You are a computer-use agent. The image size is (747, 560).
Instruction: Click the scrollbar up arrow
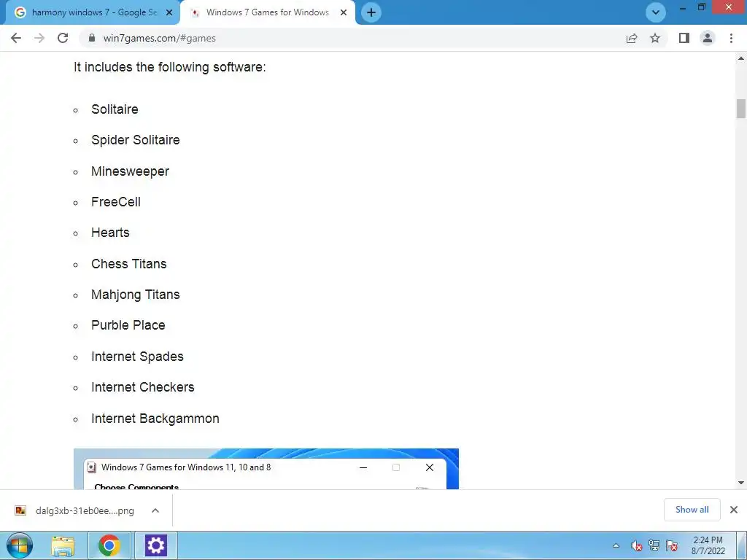741,58
